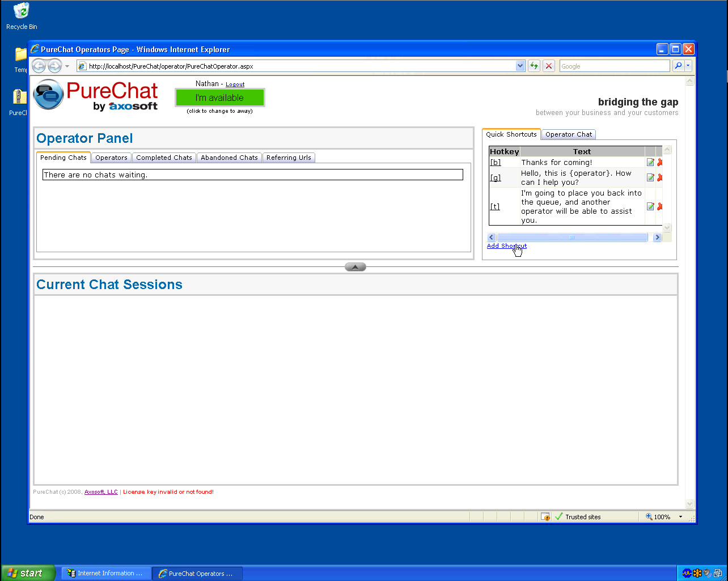Open the Completed Chats tab
Viewport: 728px width, 581px height.
pyautogui.click(x=164, y=158)
